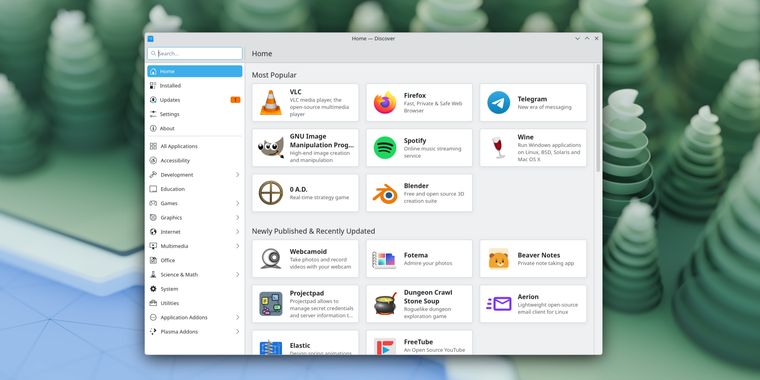Click 'Newly Published & Recently Updated' heading
Image resolution: width=760 pixels, height=380 pixels.
pos(313,231)
